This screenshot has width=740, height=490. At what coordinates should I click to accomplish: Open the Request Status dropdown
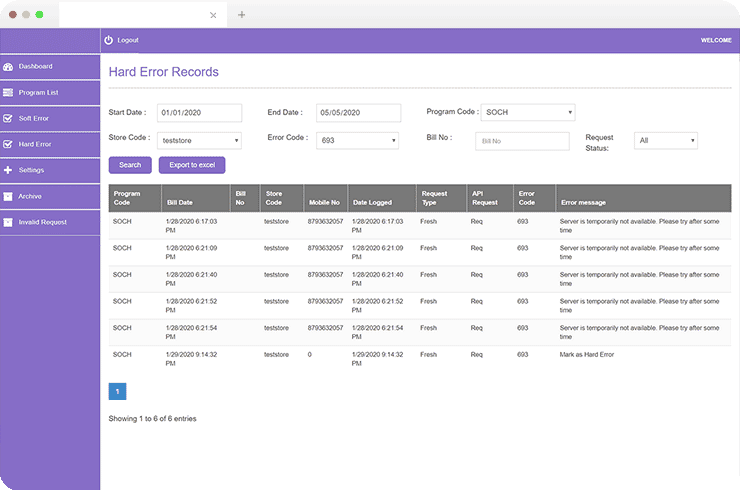665,141
